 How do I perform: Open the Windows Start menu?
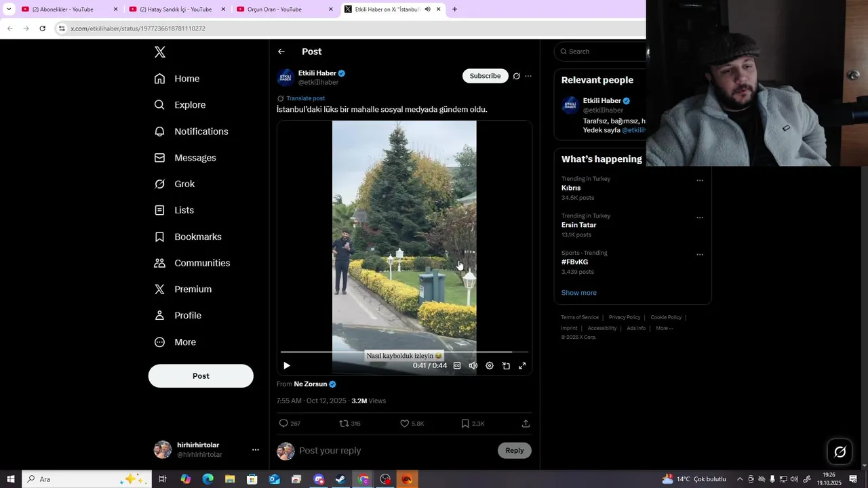point(11,479)
